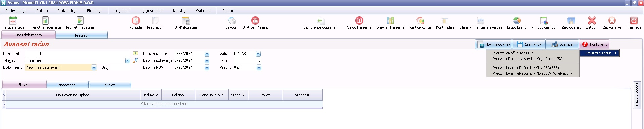Expand the Dokument type dropdown
644x129 pixels.
94,68
